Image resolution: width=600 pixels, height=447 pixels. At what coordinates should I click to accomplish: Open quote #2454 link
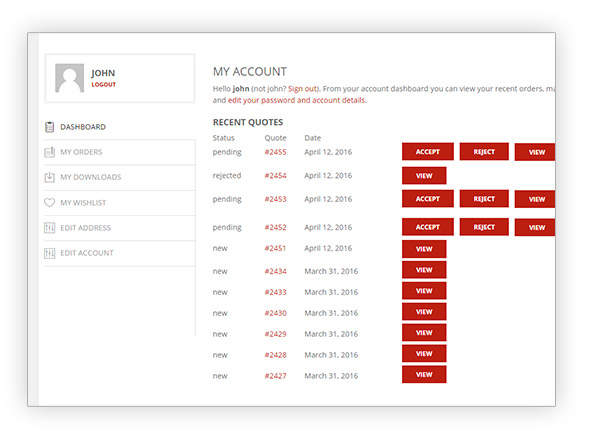click(x=276, y=176)
